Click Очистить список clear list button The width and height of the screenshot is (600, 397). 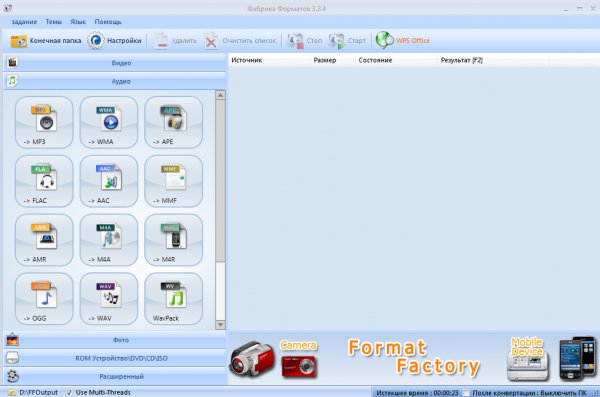click(x=241, y=41)
